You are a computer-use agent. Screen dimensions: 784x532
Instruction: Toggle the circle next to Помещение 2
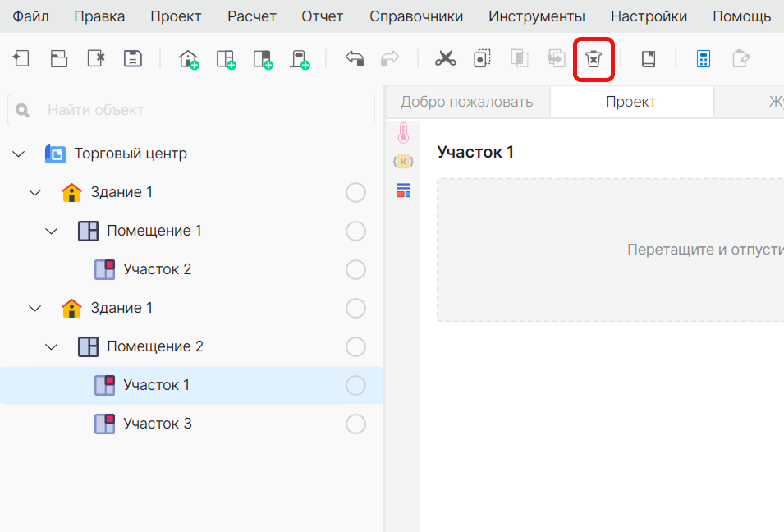[x=355, y=346]
